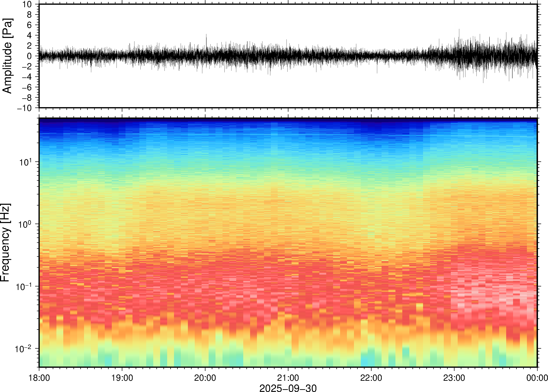Click the 18:00 start time label
Screen dimensions: 548x392
pyautogui.click(x=39, y=378)
